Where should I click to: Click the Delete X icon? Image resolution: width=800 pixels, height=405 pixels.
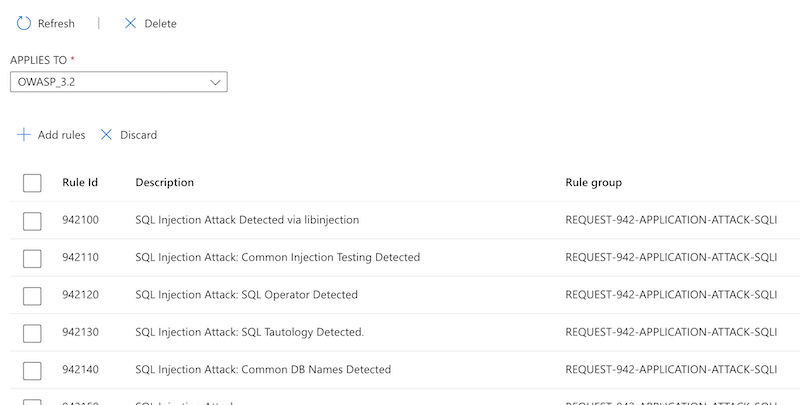tap(130, 23)
